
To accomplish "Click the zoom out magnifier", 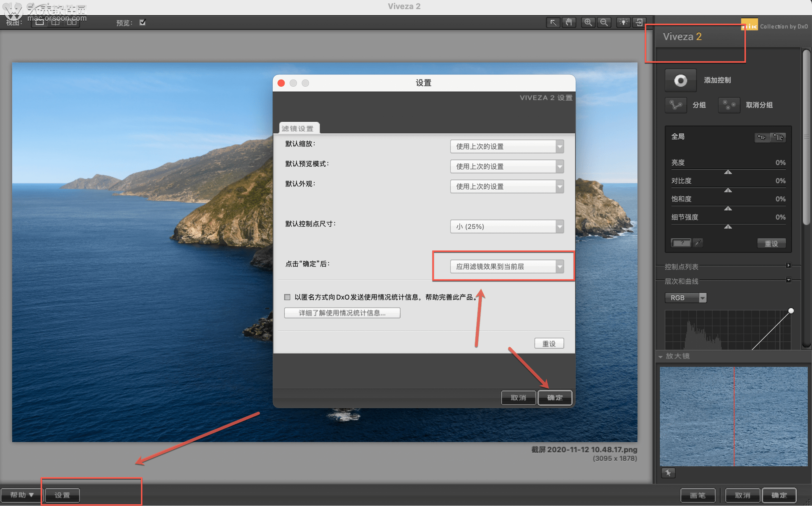I will point(604,22).
